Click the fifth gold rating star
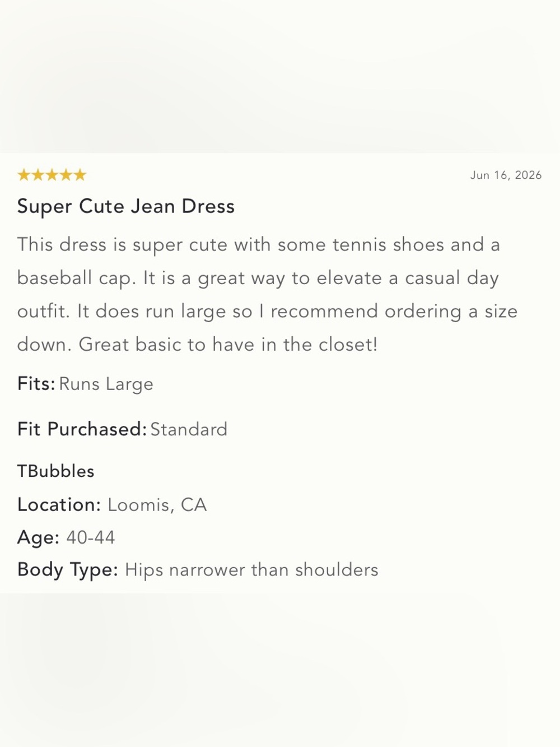 [80, 175]
